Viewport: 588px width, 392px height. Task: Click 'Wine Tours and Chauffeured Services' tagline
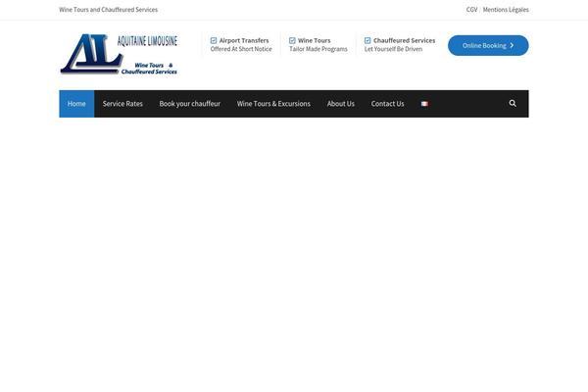(x=109, y=10)
